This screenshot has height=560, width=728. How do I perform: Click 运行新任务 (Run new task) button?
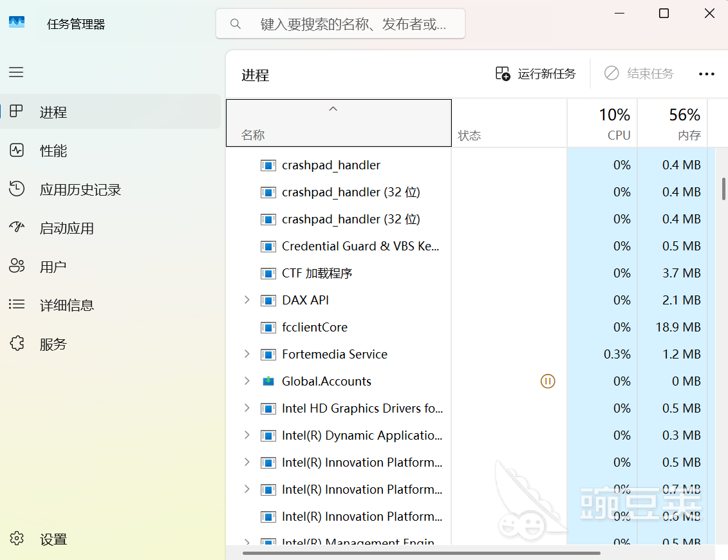coord(536,73)
